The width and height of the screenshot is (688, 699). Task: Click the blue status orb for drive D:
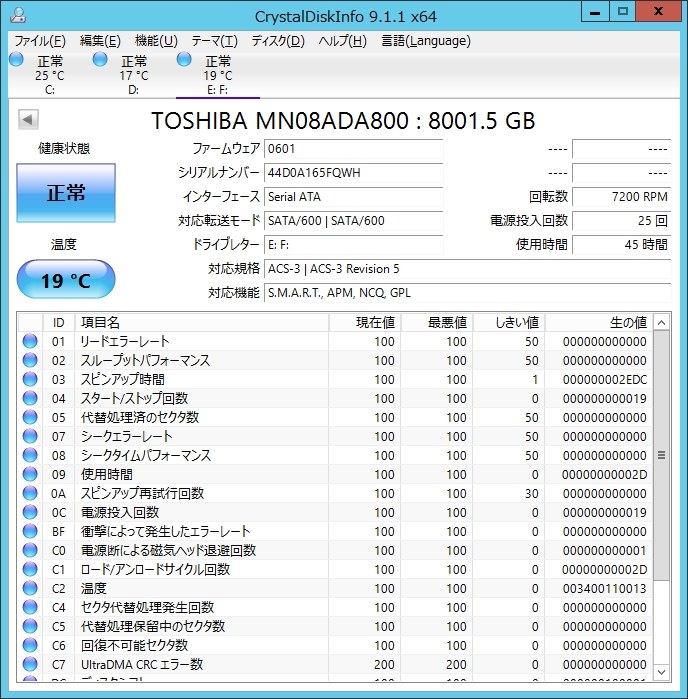tap(100, 59)
